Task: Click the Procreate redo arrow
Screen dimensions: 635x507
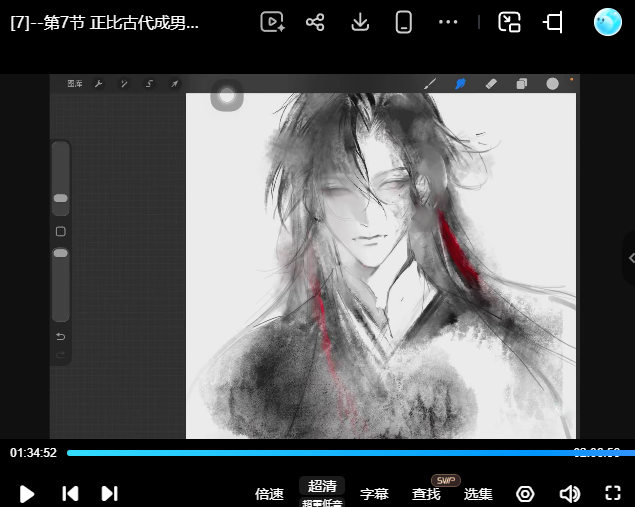Action: [61, 355]
